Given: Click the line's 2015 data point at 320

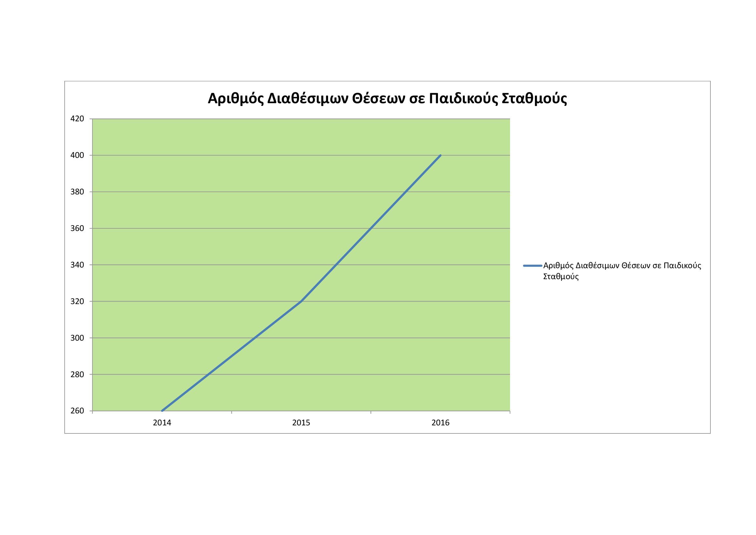Looking at the screenshot, I should coord(301,301).
